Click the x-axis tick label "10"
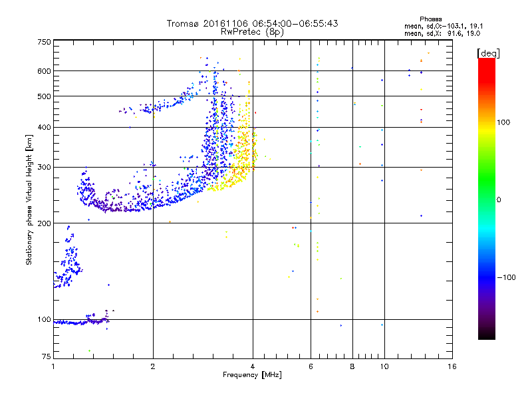 point(384,366)
